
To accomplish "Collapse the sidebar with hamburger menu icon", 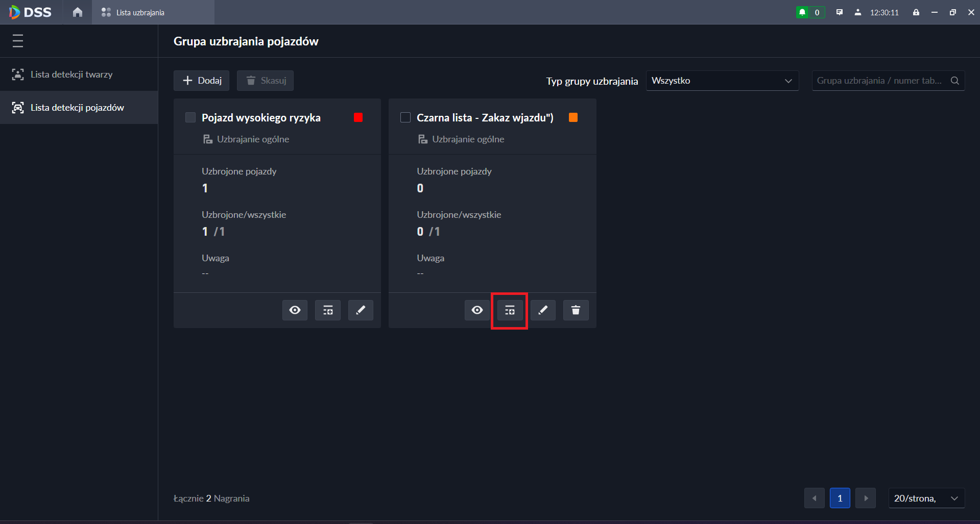I will point(18,41).
